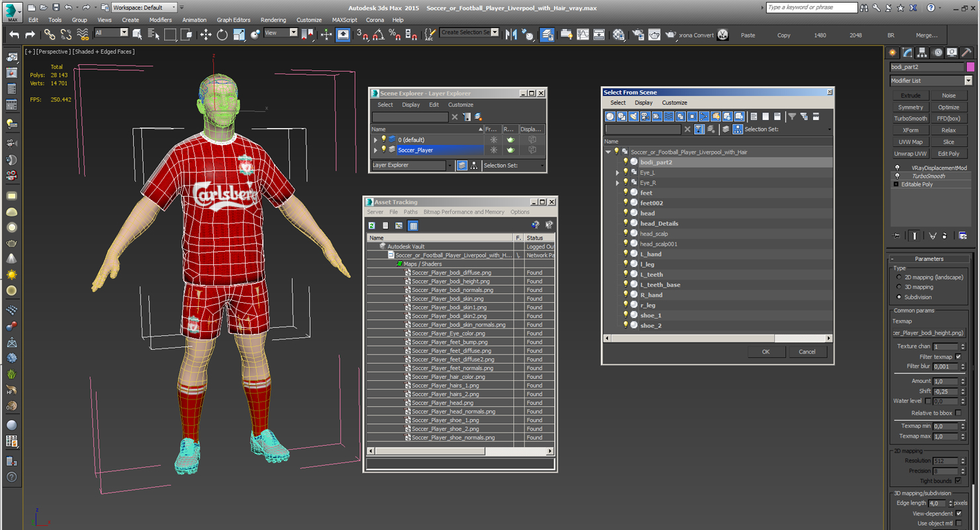Click the TurboSmooth modifier button
This screenshot has width=980, height=530.
[910, 119]
